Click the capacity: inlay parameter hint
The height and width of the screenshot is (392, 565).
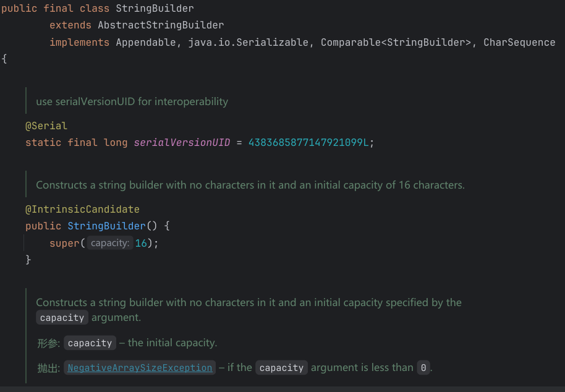(109, 244)
